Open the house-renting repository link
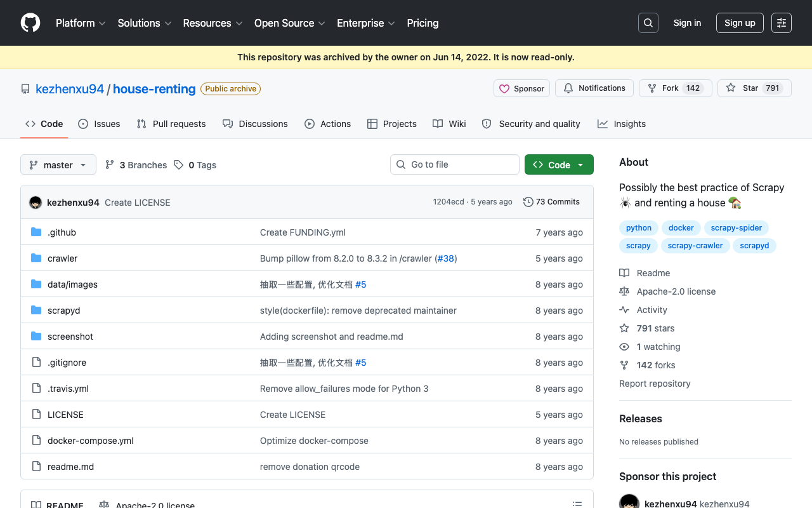 pyautogui.click(x=154, y=89)
